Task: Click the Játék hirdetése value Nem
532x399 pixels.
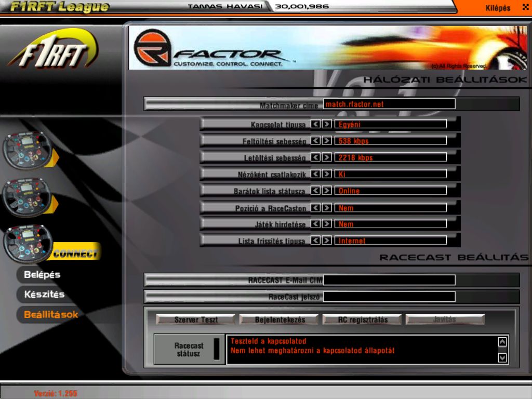Action: tap(391, 224)
